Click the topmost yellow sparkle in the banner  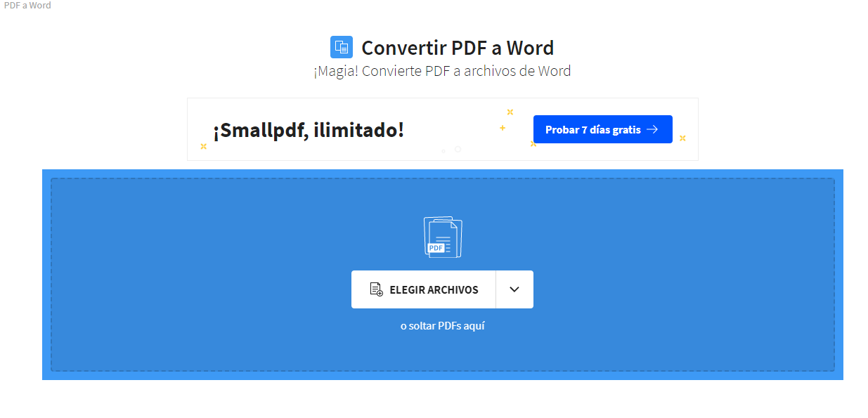click(510, 112)
